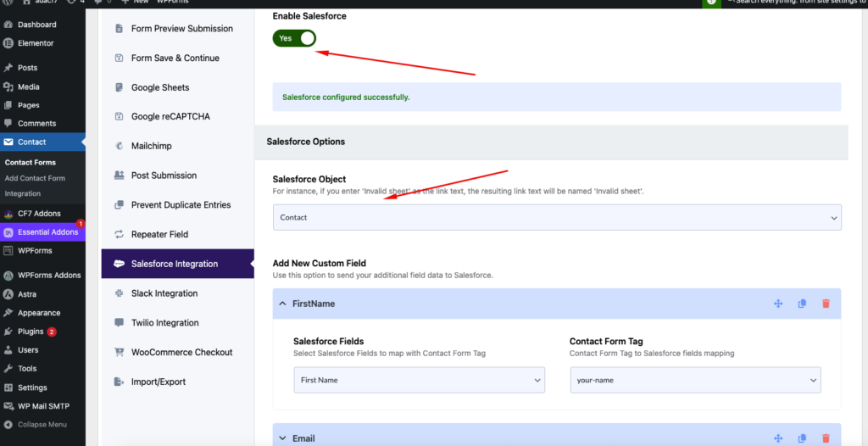Open the Essential Addons menu item
Viewport: 868px width, 446px height.
(47, 232)
